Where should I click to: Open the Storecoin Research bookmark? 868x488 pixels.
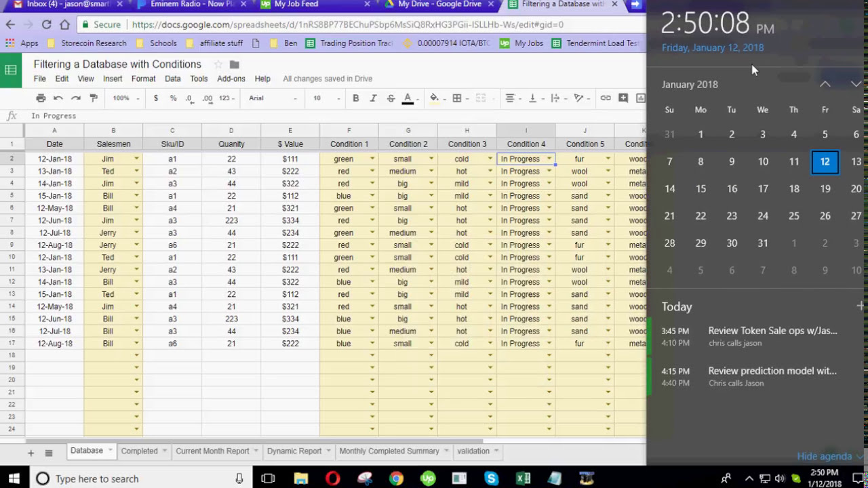pos(87,43)
